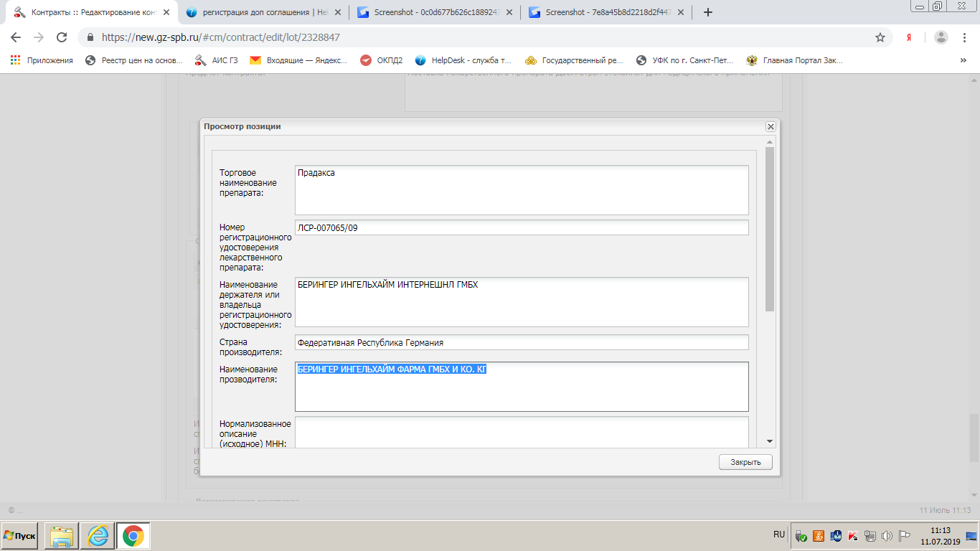Screen dimensions: 980x551
Task: Open Реестр цен bookmark
Action: coord(134,60)
